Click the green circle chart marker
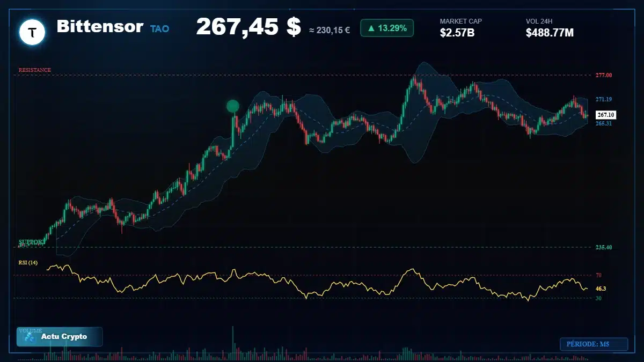This screenshot has height=362, width=644. click(232, 106)
